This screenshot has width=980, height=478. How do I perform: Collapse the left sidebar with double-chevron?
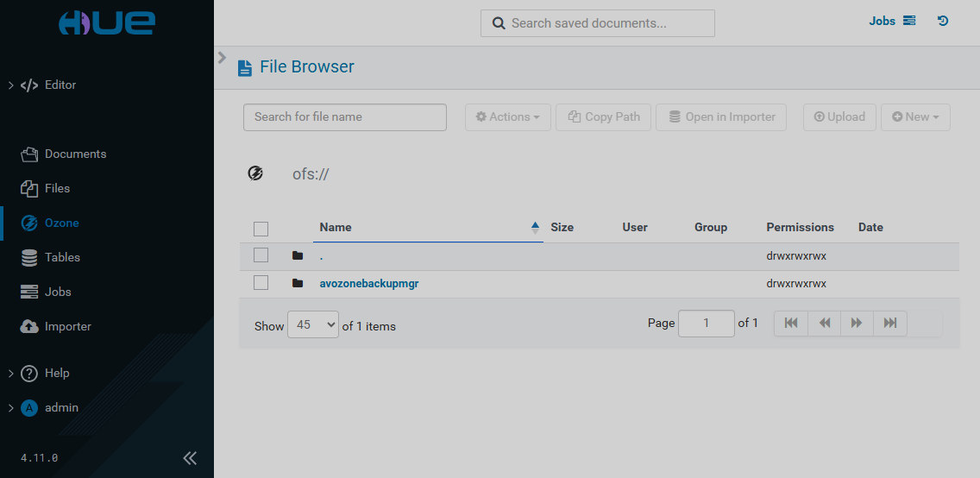pos(190,457)
